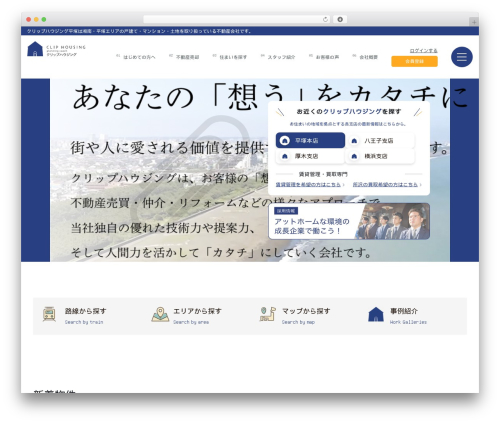Click the map pin icon for エリアから探す
Screen dimensions: 500x423
[x=160, y=314]
